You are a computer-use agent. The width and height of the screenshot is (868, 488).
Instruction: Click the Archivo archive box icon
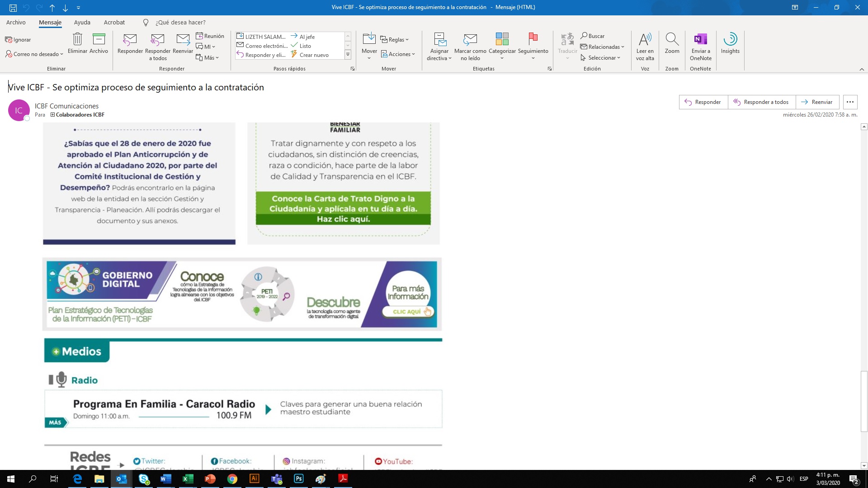tap(99, 40)
